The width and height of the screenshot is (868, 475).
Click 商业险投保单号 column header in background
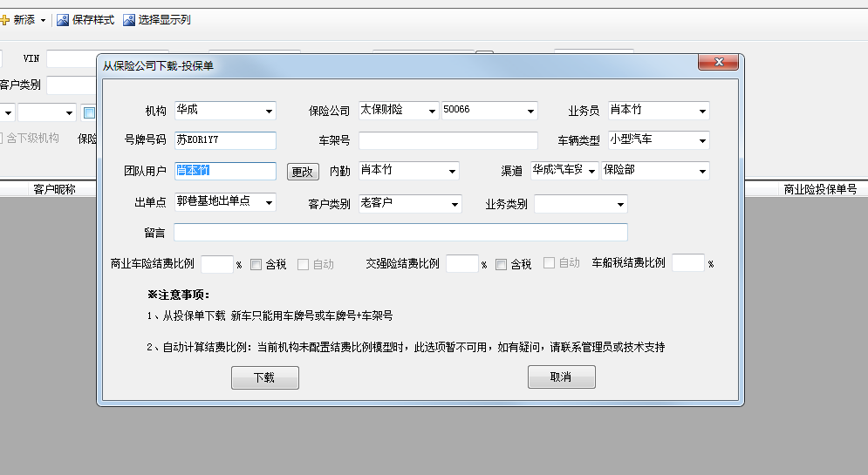[x=820, y=189]
